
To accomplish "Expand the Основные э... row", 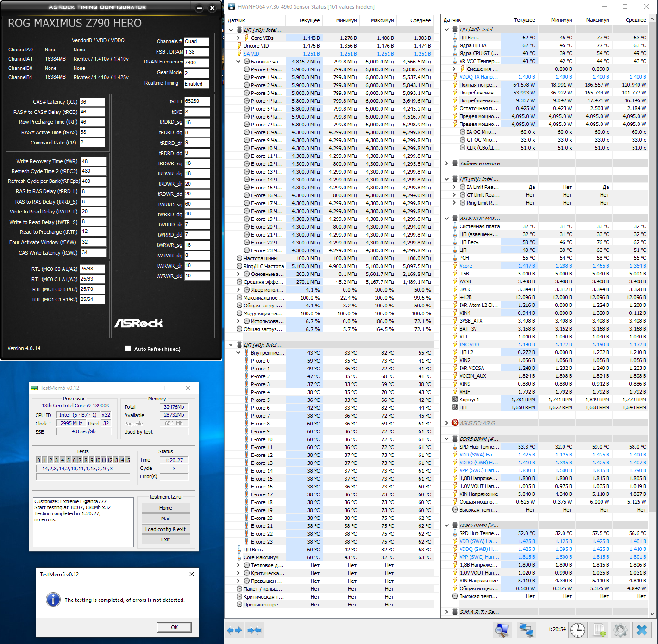I will tap(238, 274).
